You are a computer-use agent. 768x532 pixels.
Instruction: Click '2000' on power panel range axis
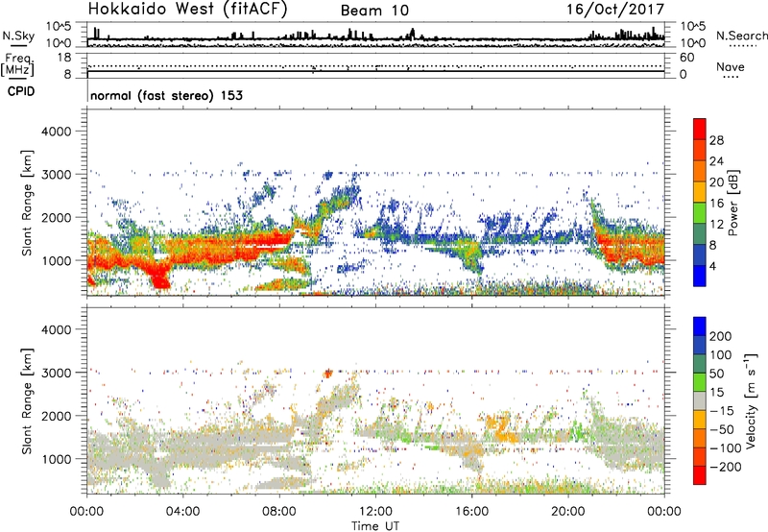[57, 217]
